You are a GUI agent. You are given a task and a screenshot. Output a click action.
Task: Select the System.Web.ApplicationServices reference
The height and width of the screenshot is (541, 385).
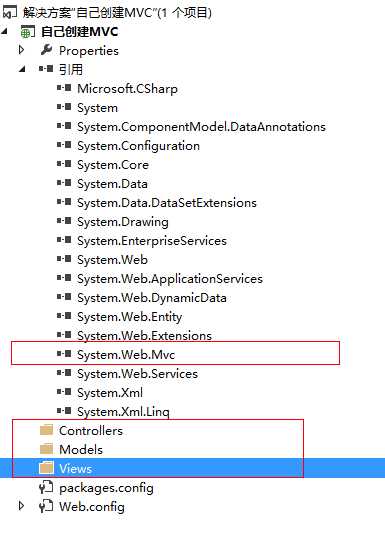[170, 279]
